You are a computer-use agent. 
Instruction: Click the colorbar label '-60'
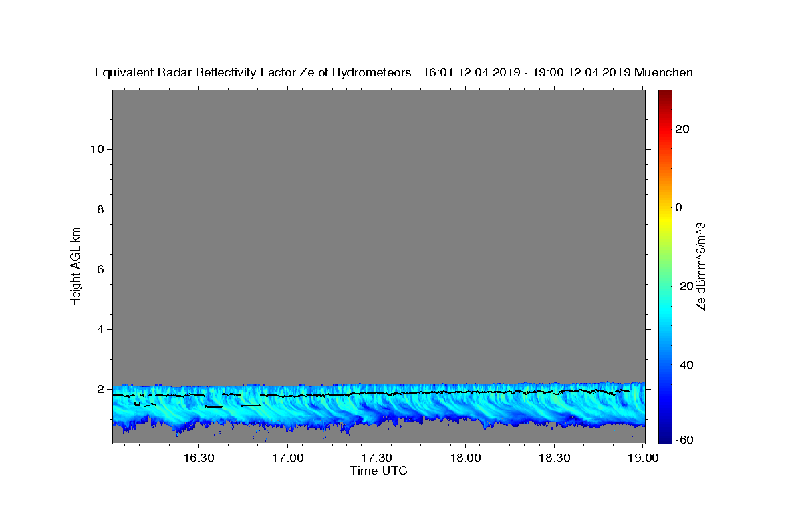pyautogui.click(x=684, y=440)
